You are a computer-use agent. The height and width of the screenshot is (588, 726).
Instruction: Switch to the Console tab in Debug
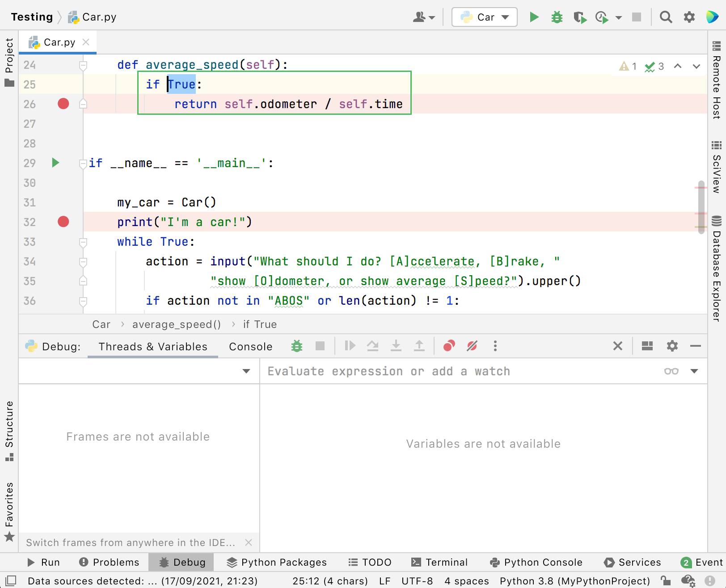pyautogui.click(x=250, y=346)
